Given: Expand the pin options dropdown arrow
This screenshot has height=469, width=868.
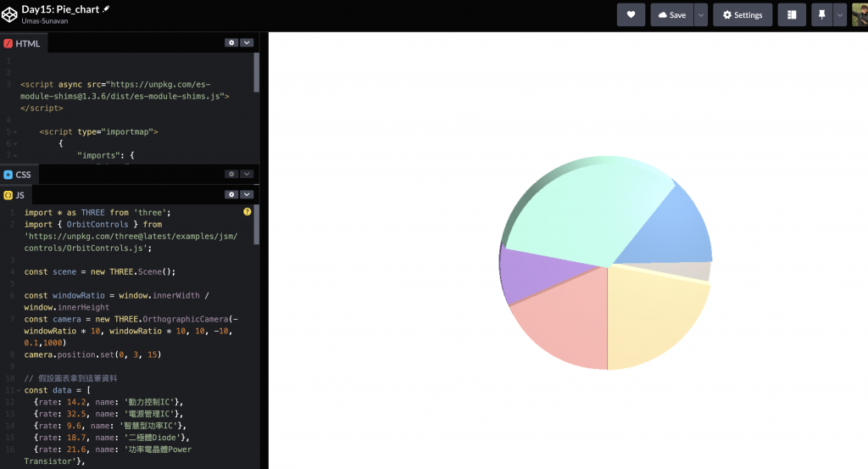Looking at the screenshot, I should 840,15.
